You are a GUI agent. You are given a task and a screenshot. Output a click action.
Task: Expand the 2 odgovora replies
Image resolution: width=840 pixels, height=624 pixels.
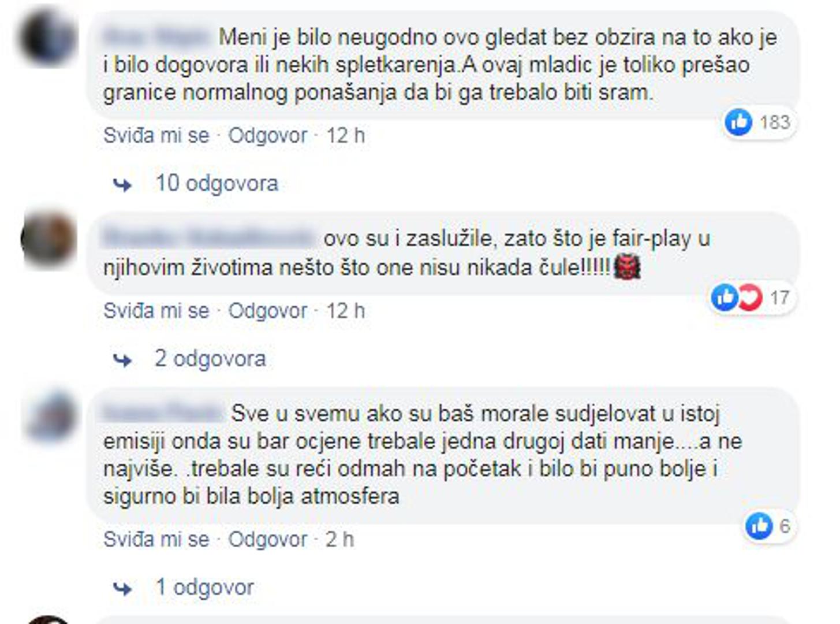[210, 358]
